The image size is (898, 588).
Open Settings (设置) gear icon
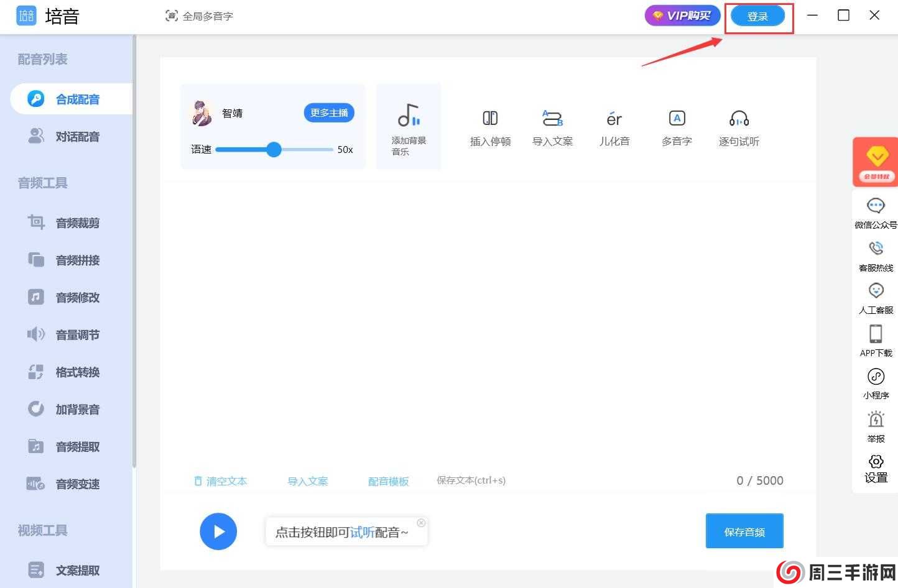point(876,462)
